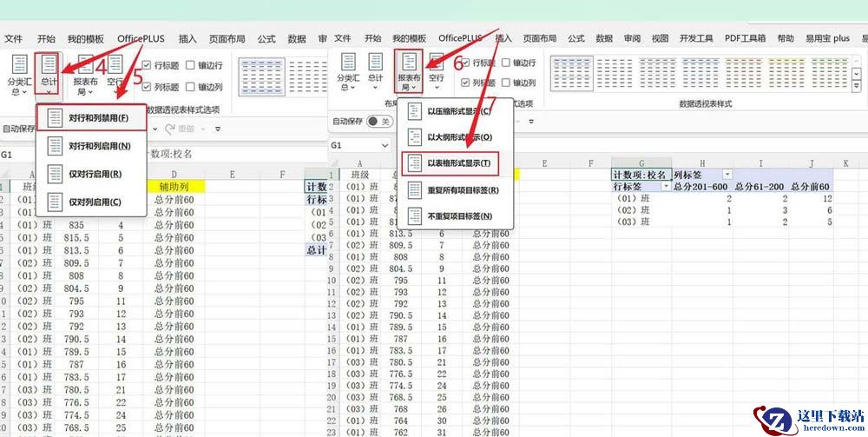This screenshot has height=437, width=868.
Task: Turn on 自动保存 toggle in right window
Action: pyautogui.click(x=380, y=122)
